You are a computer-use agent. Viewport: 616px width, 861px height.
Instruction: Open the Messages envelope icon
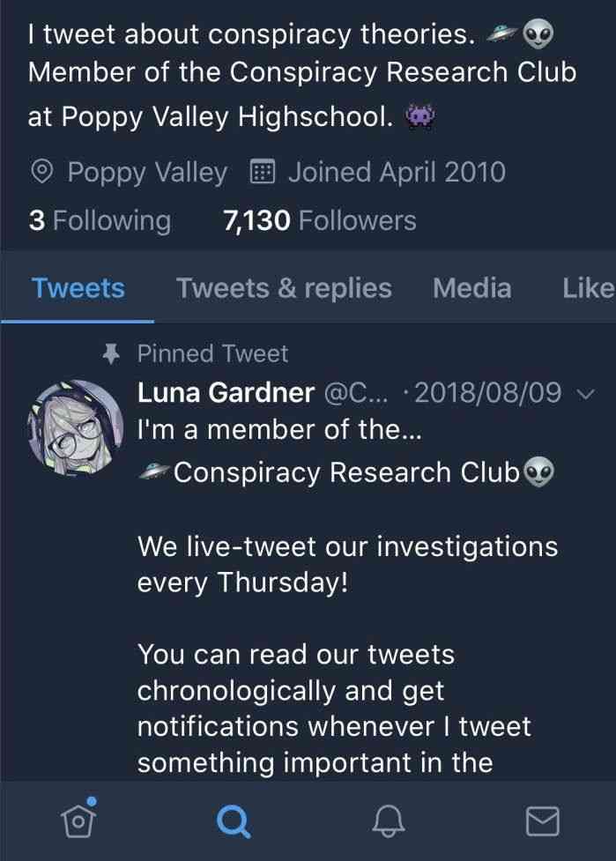coord(542,821)
